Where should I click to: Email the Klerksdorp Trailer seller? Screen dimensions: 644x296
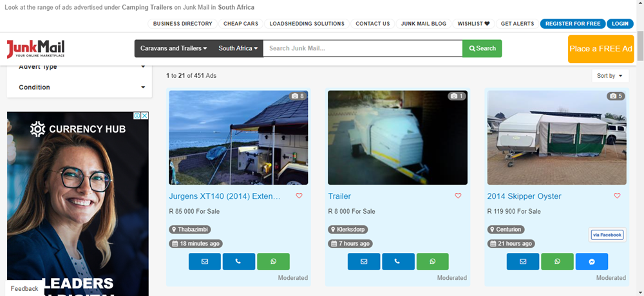pyautogui.click(x=363, y=261)
